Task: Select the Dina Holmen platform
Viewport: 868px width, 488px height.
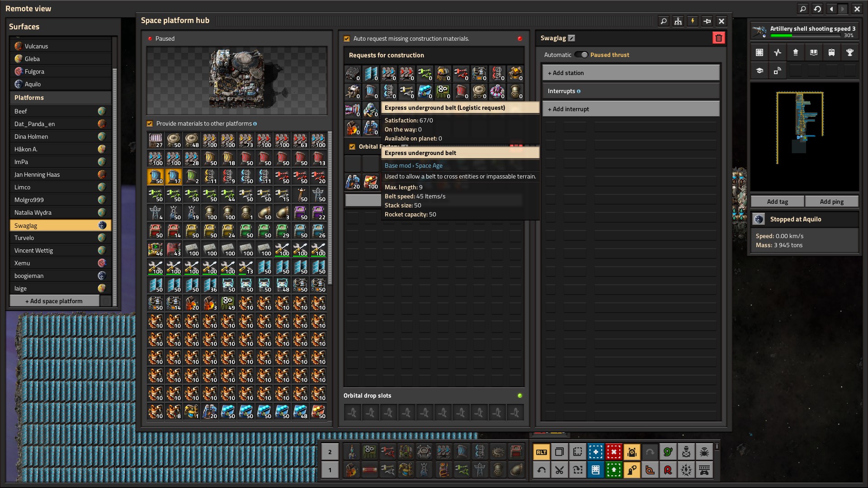Action: point(61,136)
